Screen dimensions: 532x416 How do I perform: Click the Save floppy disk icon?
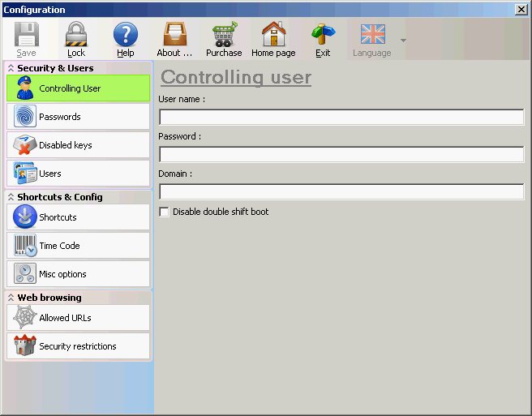27,34
